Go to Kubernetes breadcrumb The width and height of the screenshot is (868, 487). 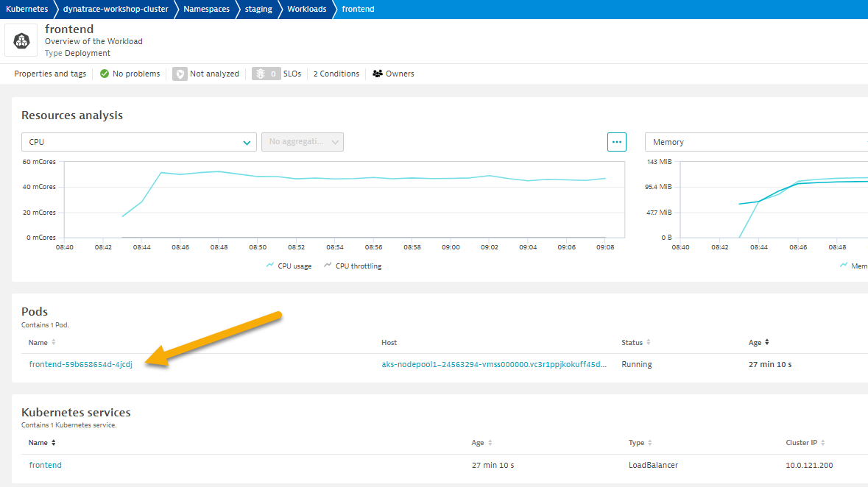point(27,9)
